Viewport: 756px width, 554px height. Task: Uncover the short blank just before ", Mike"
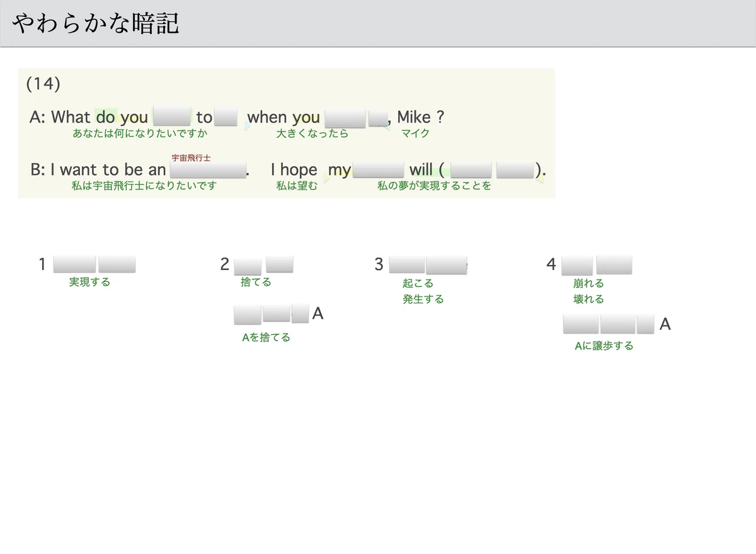[377, 118]
